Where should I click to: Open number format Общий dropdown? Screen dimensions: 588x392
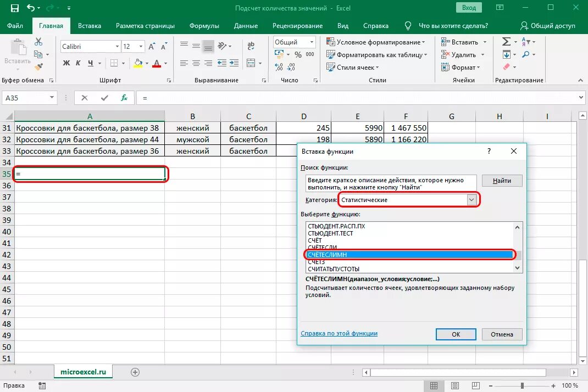pyautogui.click(x=312, y=42)
